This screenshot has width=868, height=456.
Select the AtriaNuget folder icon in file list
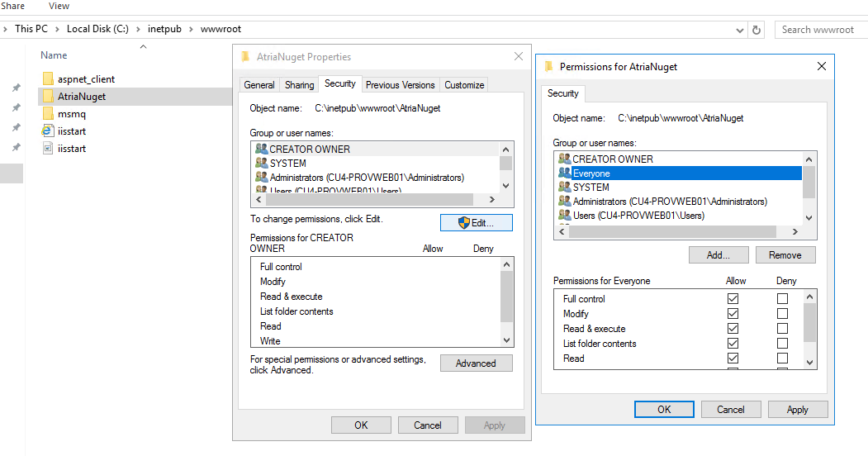(x=48, y=97)
